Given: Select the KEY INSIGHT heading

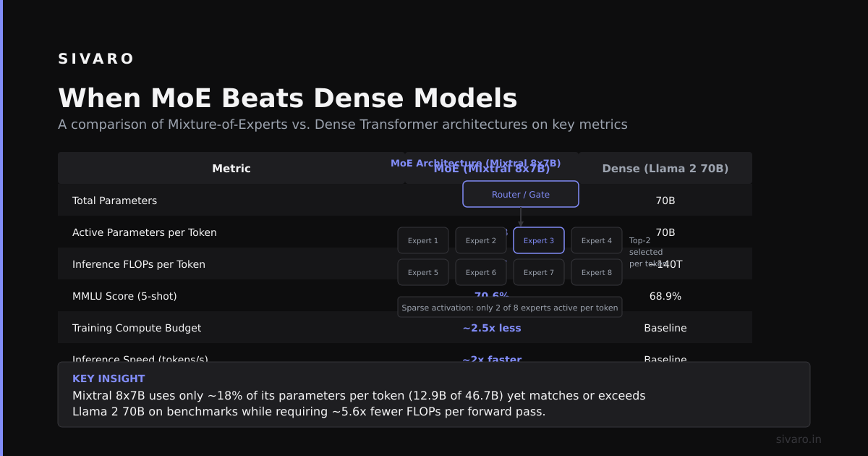Looking at the screenshot, I should 109,379.
